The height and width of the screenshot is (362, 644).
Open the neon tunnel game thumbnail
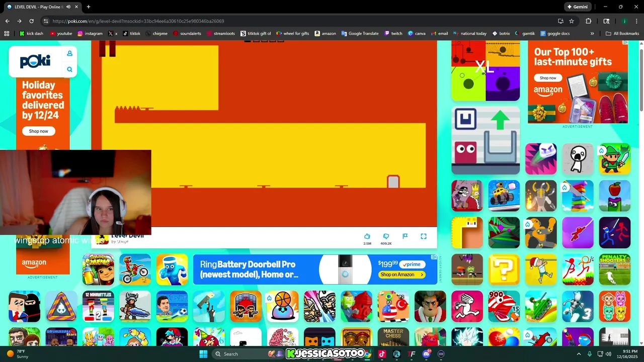coord(504,233)
